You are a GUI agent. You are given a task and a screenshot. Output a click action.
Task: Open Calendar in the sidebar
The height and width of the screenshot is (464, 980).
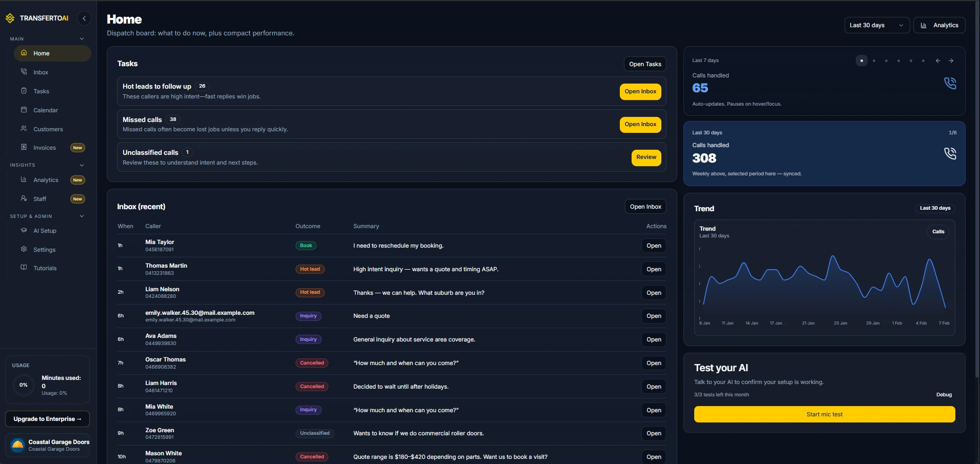45,110
